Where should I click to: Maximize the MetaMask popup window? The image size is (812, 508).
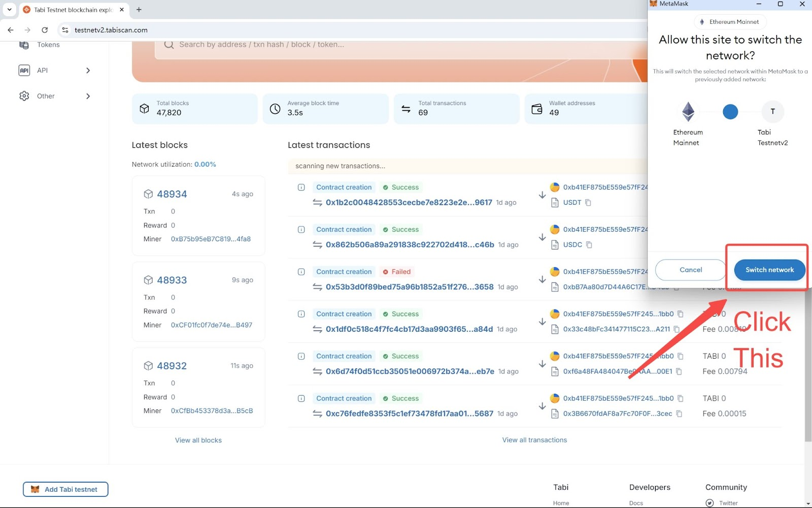click(x=780, y=4)
